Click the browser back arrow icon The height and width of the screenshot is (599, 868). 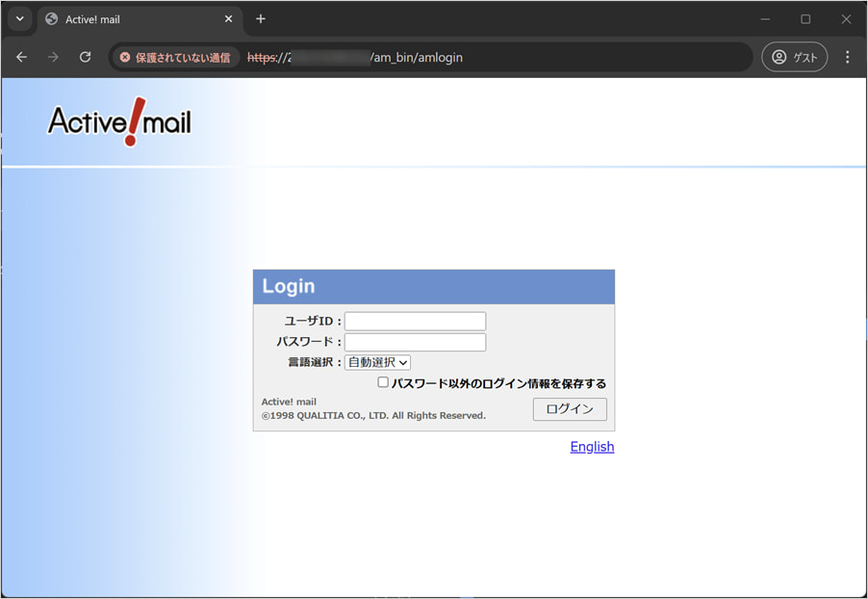21,57
